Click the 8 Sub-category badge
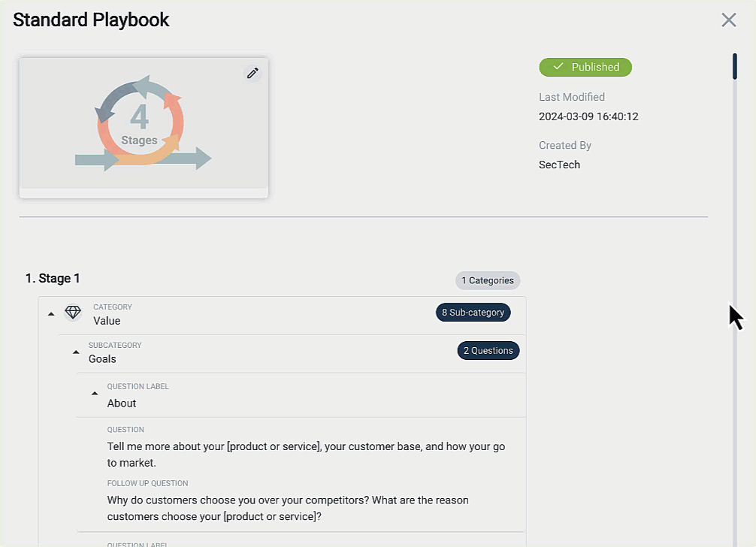756x547 pixels. tap(473, 313)
